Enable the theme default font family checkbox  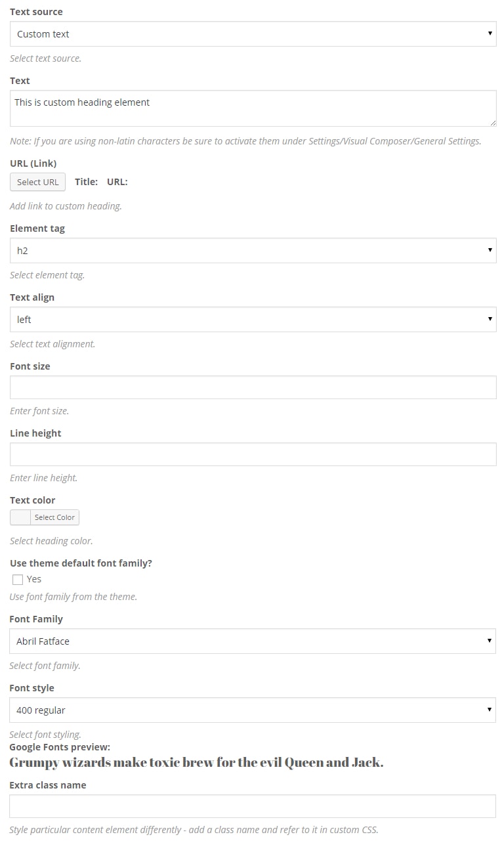(18, 579)
